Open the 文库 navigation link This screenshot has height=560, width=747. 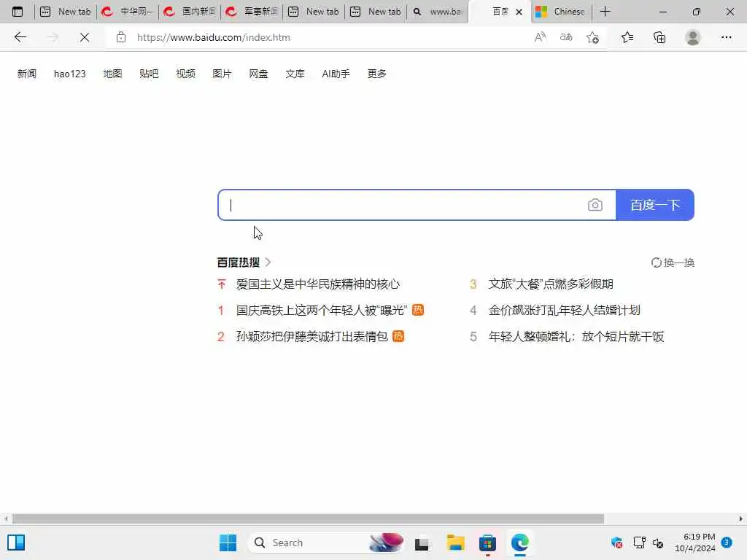click(295, 74)
